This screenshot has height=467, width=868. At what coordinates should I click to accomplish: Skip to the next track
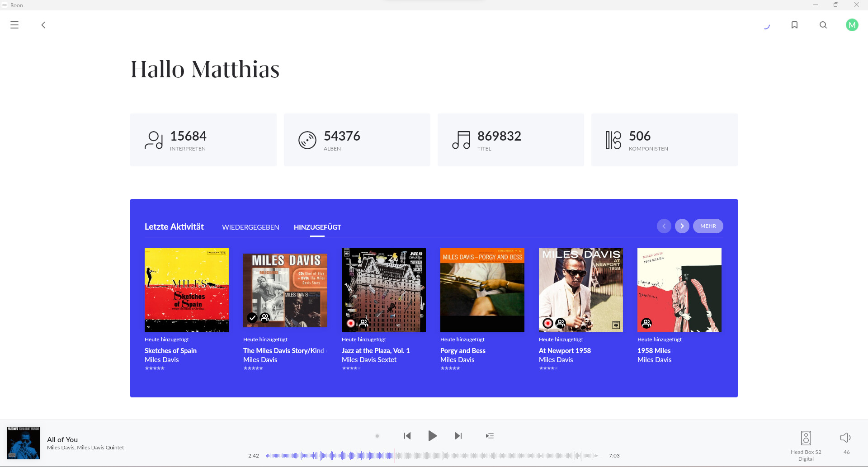tap(458, 436)
